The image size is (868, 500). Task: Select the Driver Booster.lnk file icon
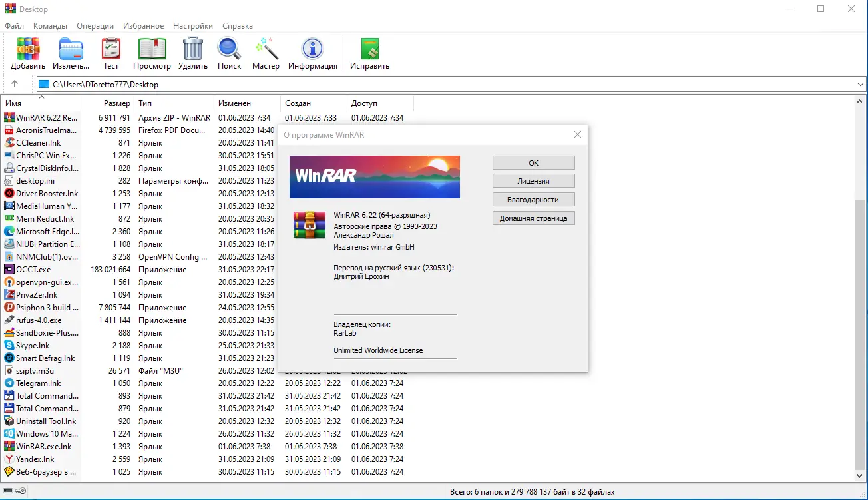tap(9, 194)
